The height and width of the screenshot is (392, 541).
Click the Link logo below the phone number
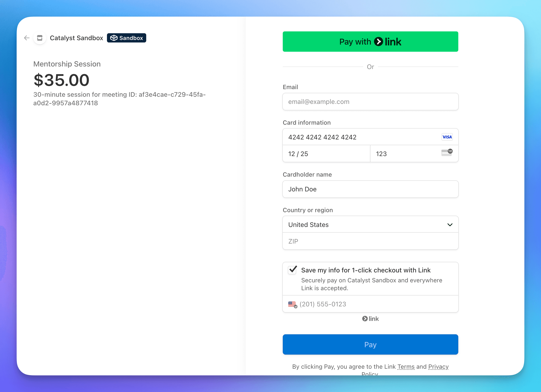(370, 319)
